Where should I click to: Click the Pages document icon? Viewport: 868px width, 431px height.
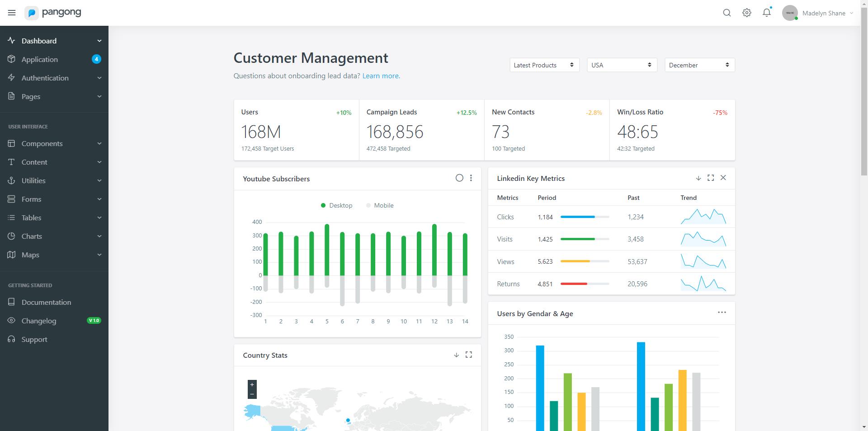click(11, 96)
